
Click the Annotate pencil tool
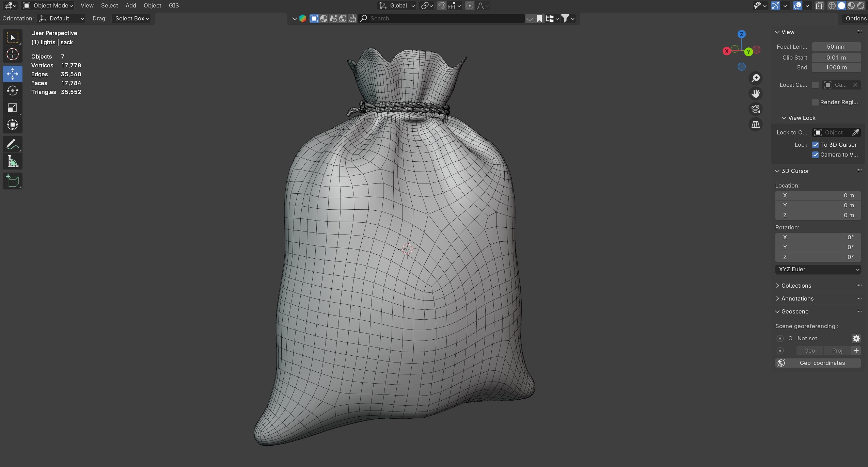[x=13, y=145]
